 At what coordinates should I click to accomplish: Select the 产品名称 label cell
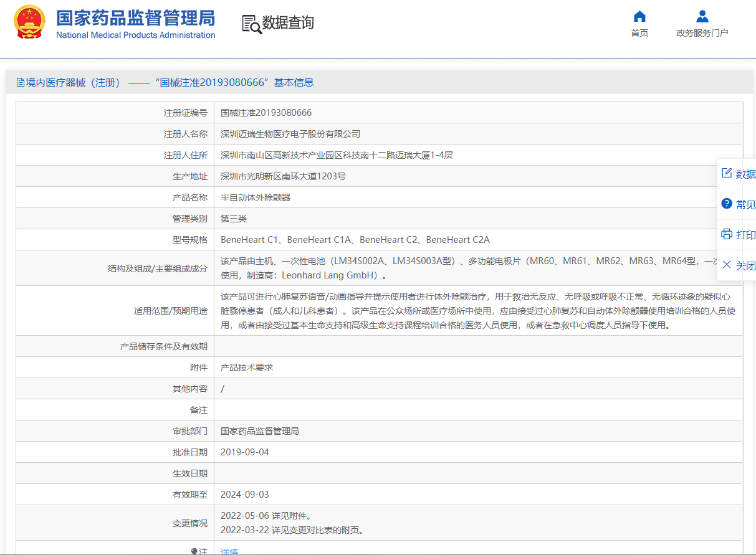coord(115,197)
